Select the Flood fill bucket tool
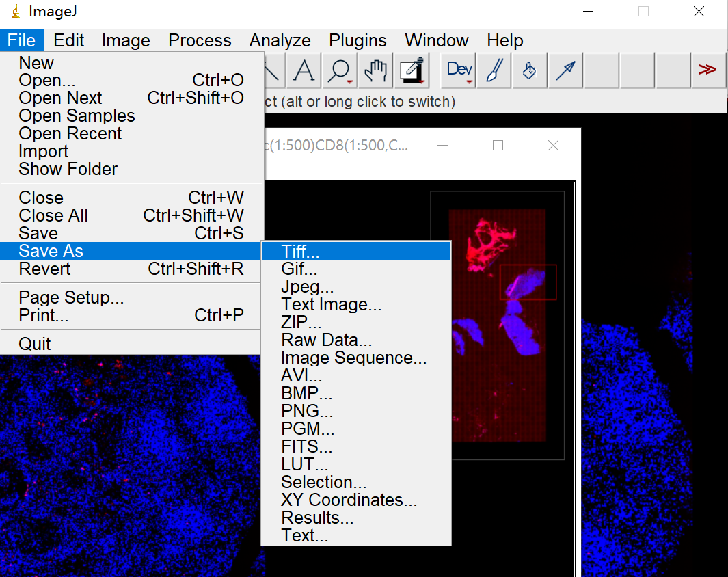This screenshot has width=728, height=577. point(530,70)
